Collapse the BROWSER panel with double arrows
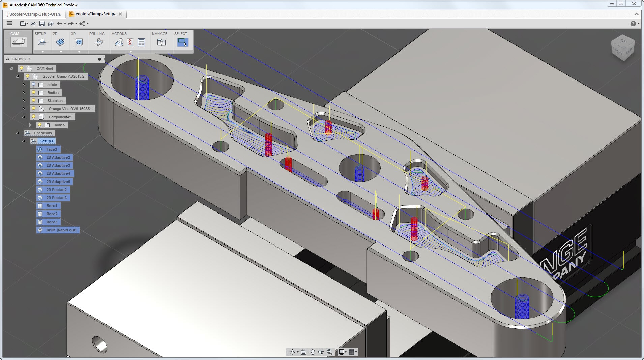 click(7, 59)
